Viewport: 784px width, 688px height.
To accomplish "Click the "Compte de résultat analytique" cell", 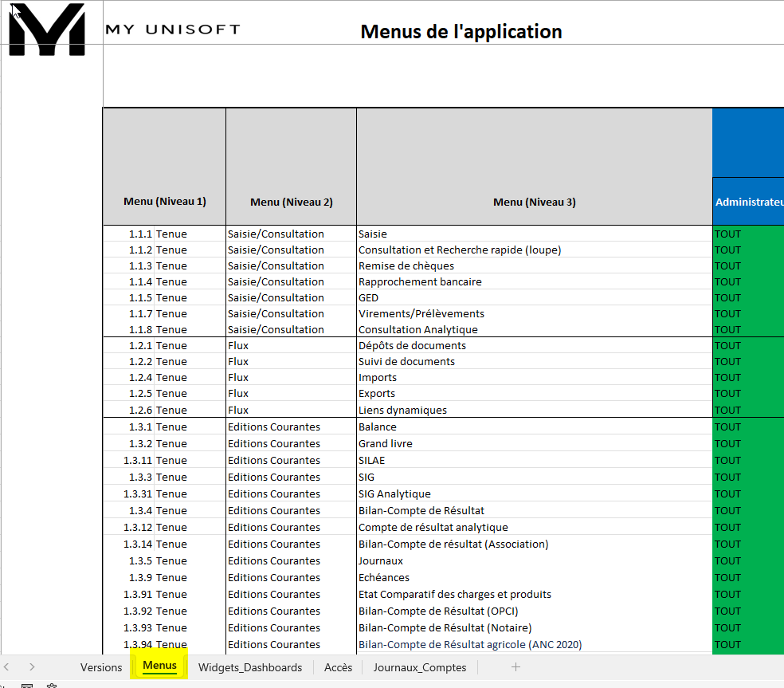I will pos(535,528).
